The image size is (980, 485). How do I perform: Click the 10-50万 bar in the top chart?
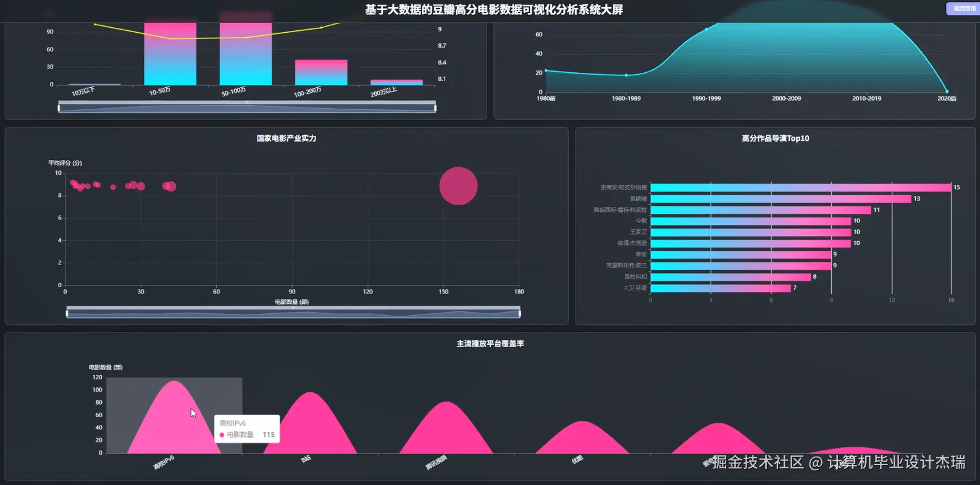pos(170,54)
